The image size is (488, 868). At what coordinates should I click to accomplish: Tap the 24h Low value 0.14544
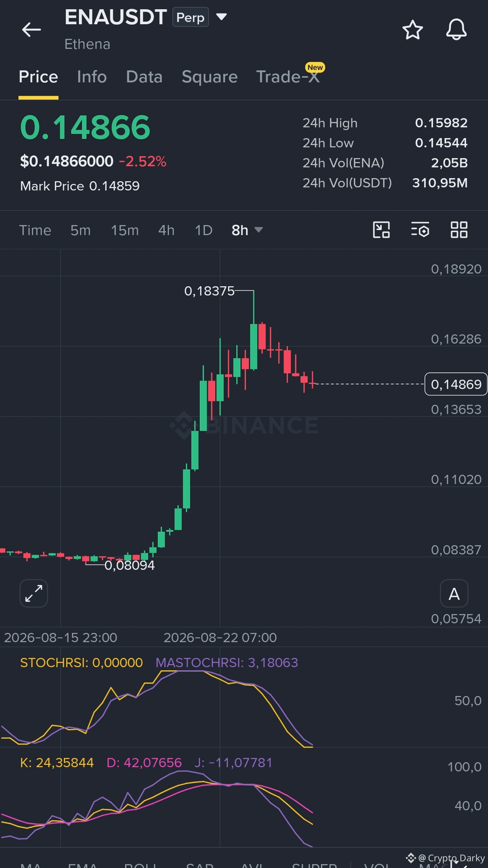pos(441,143)
